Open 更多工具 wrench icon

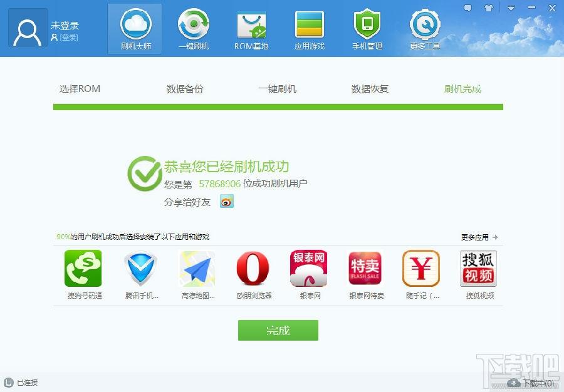425,24
